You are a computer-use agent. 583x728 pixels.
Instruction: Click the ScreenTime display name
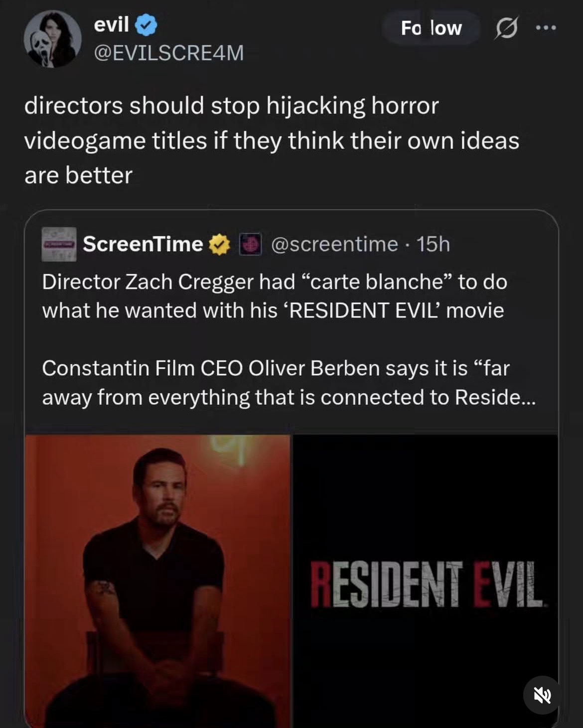pyautogui.click(x=143, y=244)
